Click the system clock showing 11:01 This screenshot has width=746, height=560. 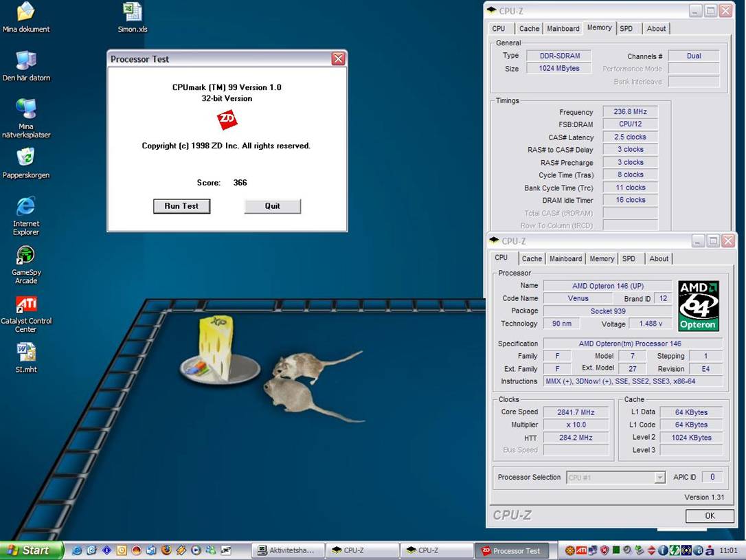point(728,550)
